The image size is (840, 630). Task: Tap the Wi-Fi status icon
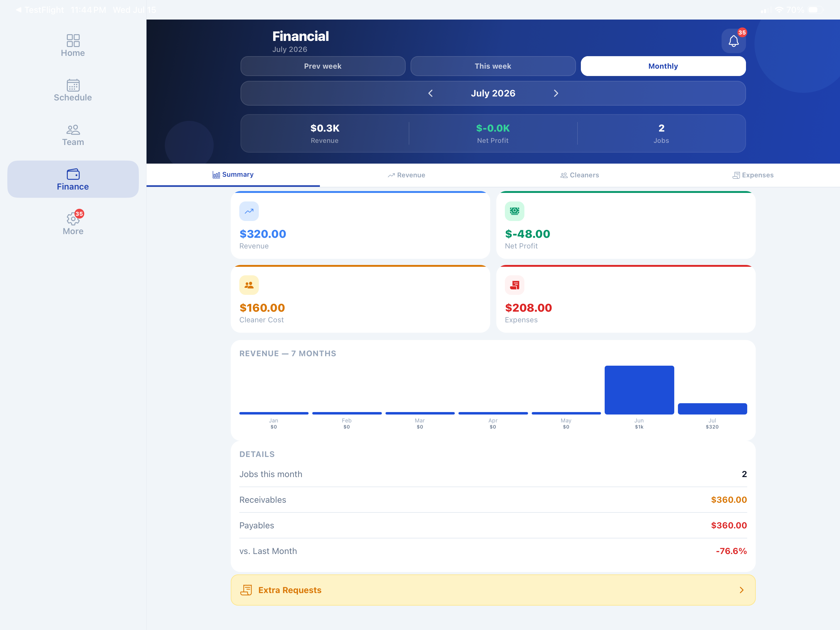pyautogui.click(x=779, y=10)
